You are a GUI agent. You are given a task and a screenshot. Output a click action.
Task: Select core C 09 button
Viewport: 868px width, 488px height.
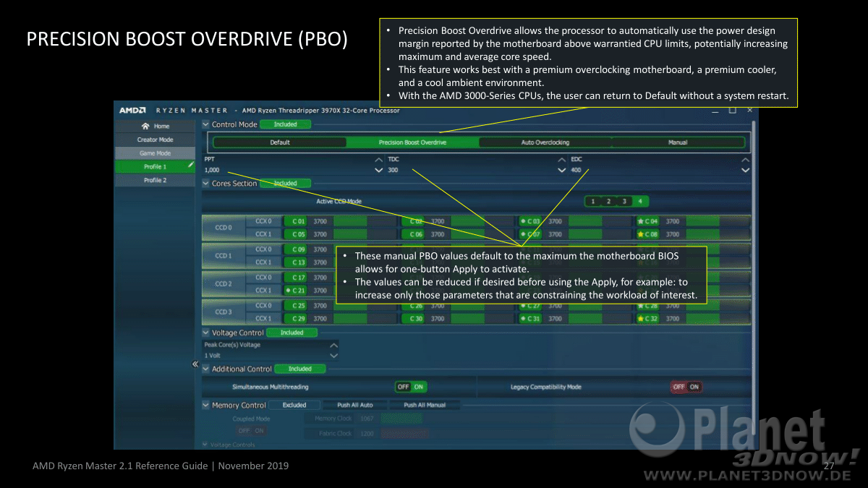[x=297, y=249]
